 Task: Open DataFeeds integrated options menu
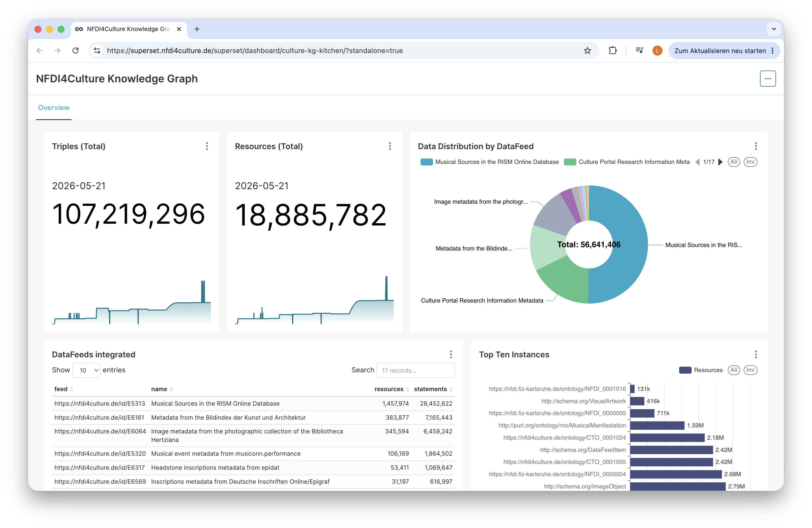coord(451,354)
